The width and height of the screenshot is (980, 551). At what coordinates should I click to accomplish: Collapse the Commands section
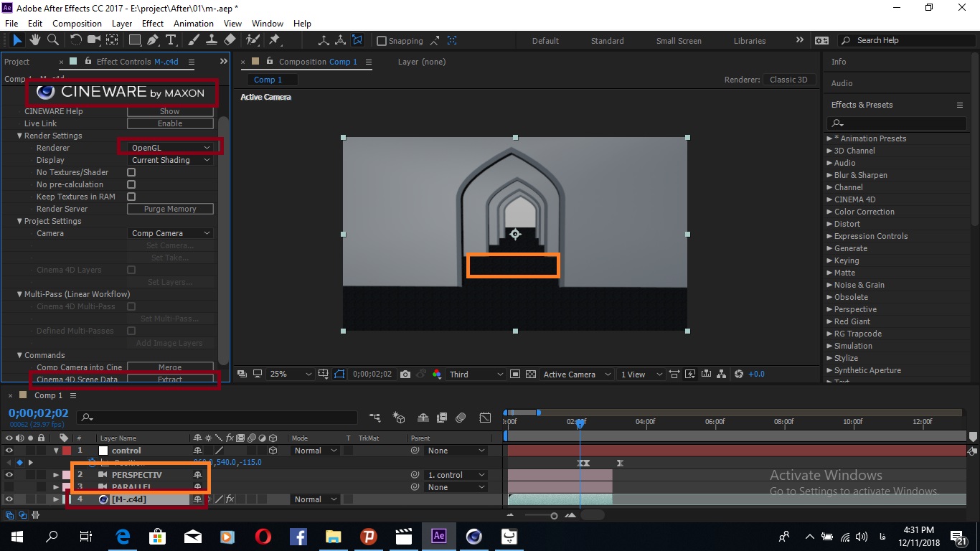coord(20,355)
